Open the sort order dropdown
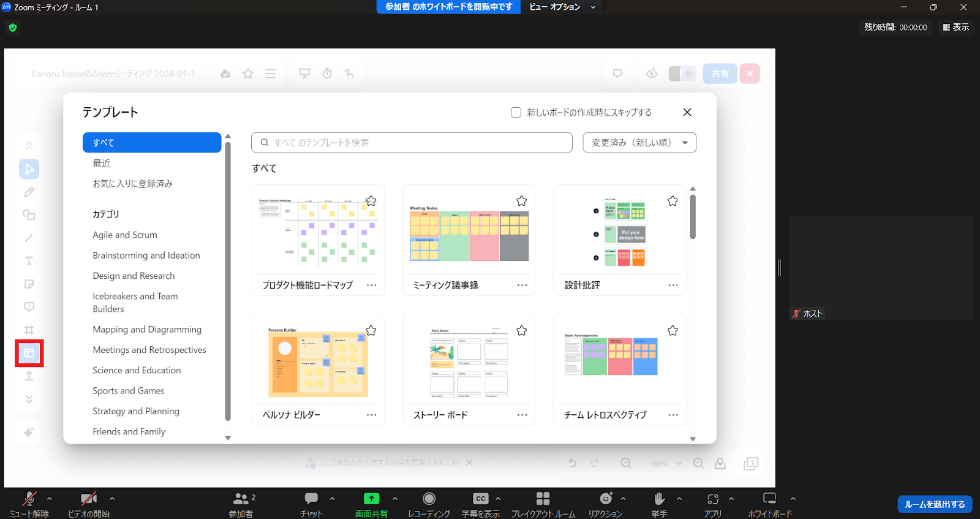Viewport: 980px width, 519px height. [x=639, y=143]
